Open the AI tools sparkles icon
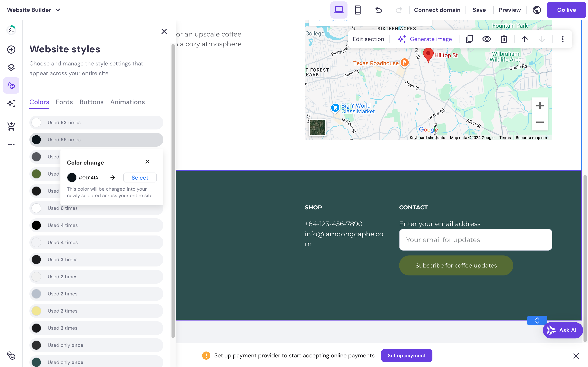The image size is (588, 367). (x=11, y=104)
